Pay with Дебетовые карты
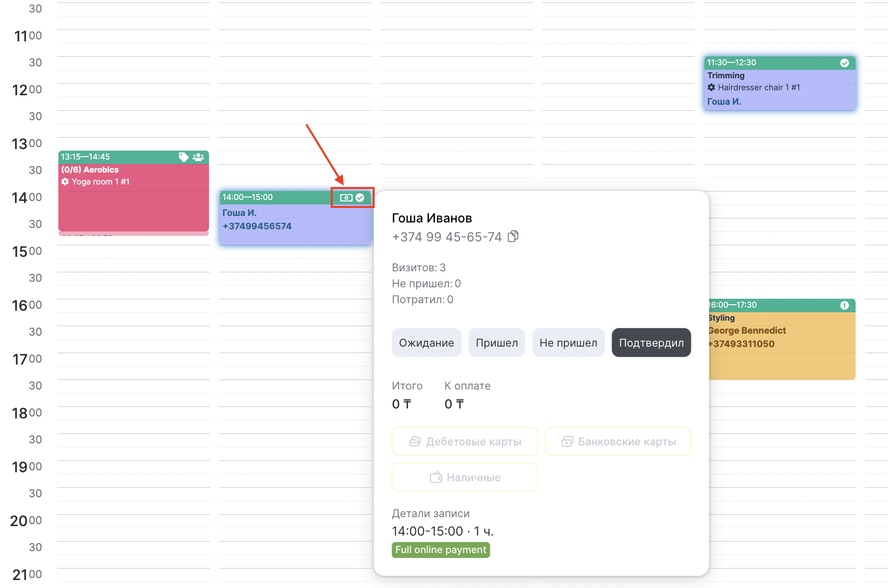 (x=464, y=441)
